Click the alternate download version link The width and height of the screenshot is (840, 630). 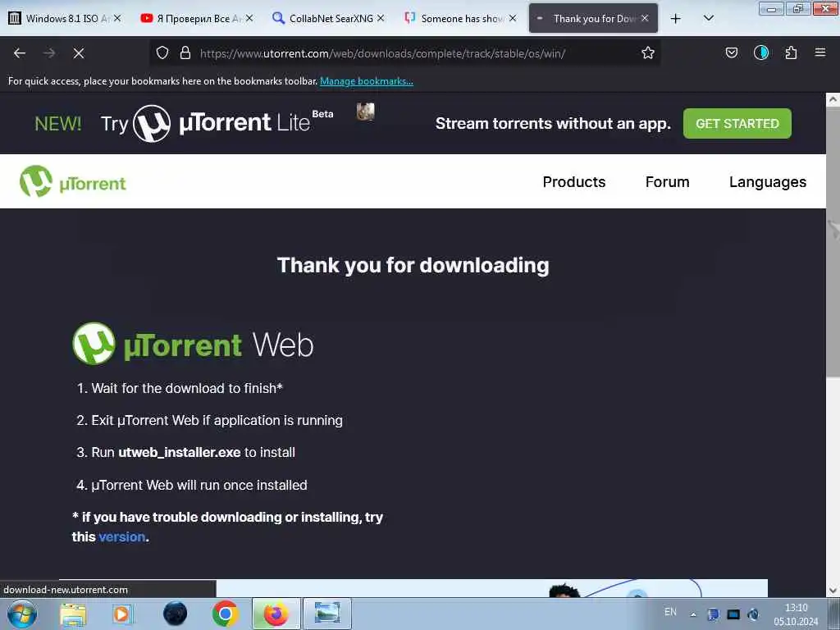coord(121,536)
